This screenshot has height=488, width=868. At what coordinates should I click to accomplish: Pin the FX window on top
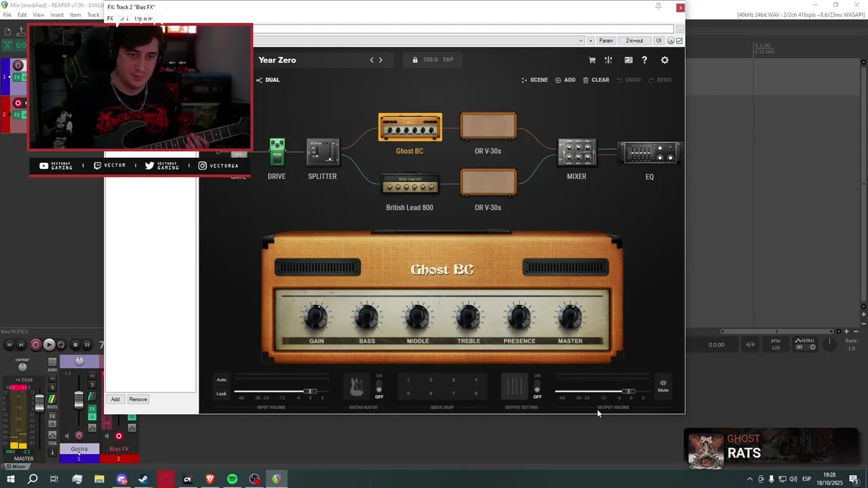click(x=658, y=7)
